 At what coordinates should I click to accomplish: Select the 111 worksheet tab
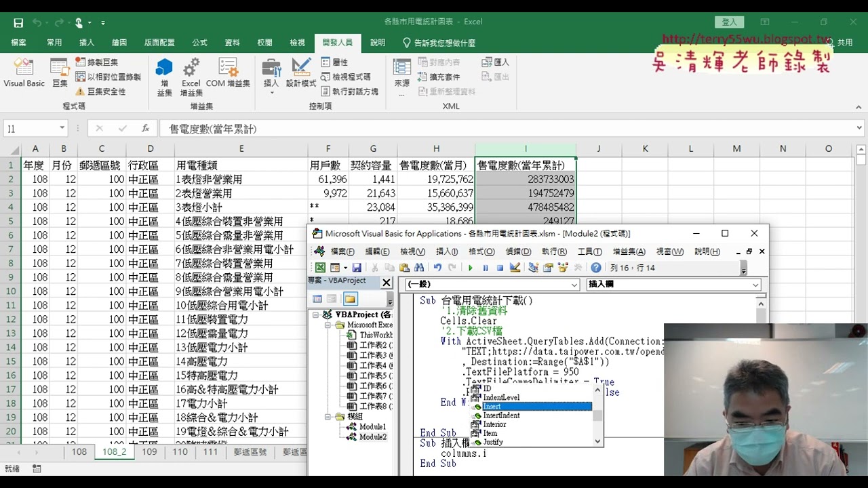pos(210,451)
